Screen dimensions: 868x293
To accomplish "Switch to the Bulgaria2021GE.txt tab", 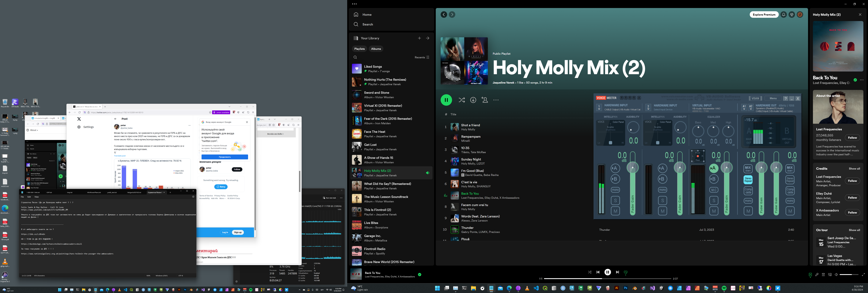I will click(134, 192).
